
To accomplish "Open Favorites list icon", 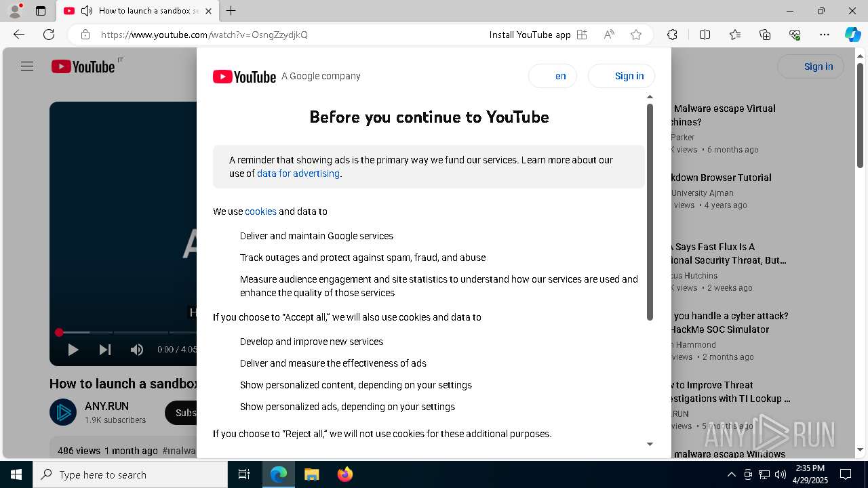I will tap(735, 35).
